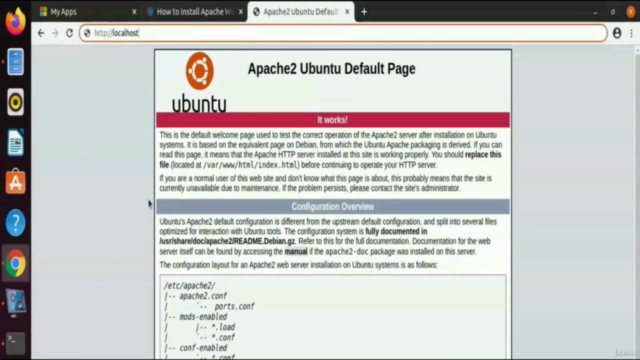Click the '*.load' entry in layout
640x360 pixels.
pos(223,327)
